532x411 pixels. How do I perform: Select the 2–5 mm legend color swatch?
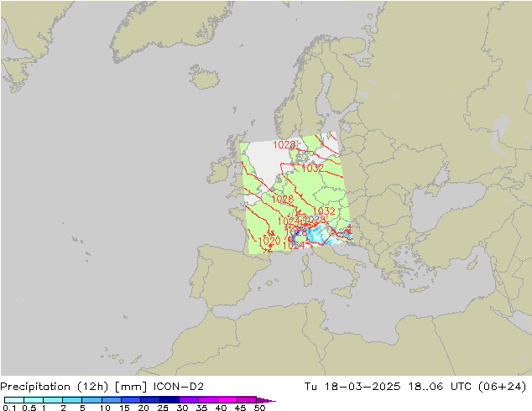(x=72, y=400)
